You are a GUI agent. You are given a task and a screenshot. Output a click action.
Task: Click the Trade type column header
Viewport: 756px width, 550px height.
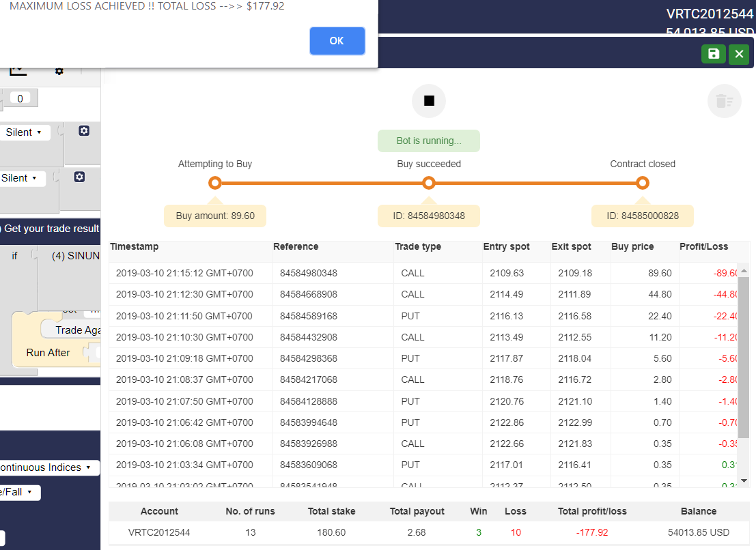click(x=418, y=246)
